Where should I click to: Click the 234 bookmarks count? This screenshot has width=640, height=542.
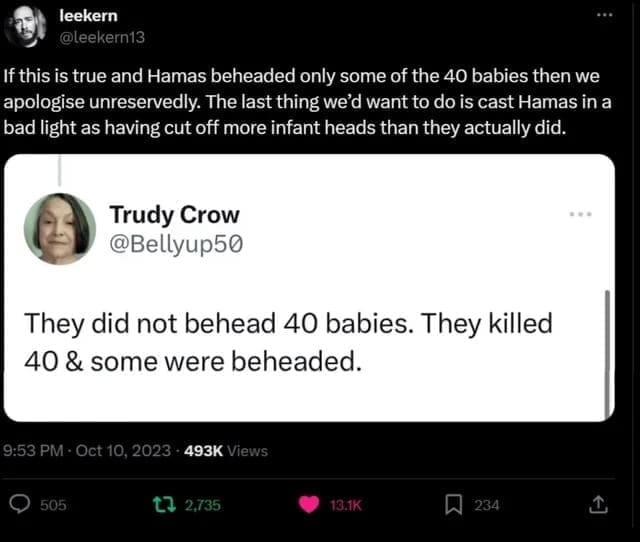[486, 506]
